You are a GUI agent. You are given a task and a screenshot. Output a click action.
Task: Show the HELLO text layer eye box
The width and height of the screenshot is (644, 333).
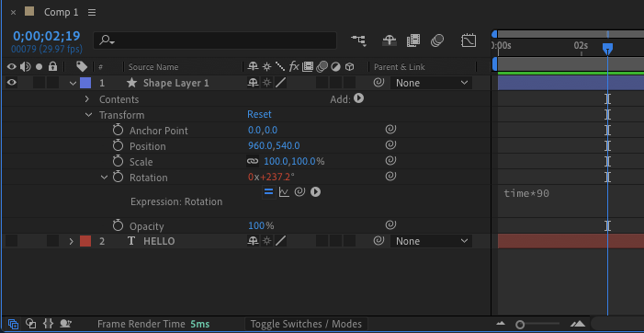12,241
